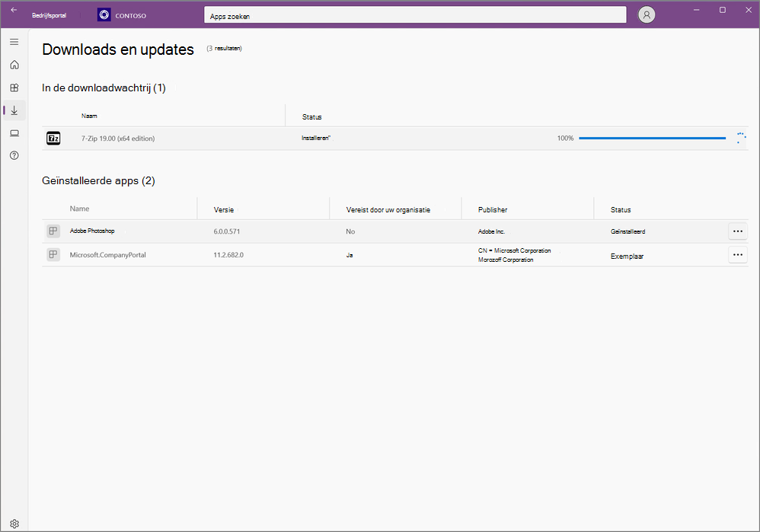Select the Home icon in the sidebar
The width and height of the screenshot is (760, 532).
14,65
